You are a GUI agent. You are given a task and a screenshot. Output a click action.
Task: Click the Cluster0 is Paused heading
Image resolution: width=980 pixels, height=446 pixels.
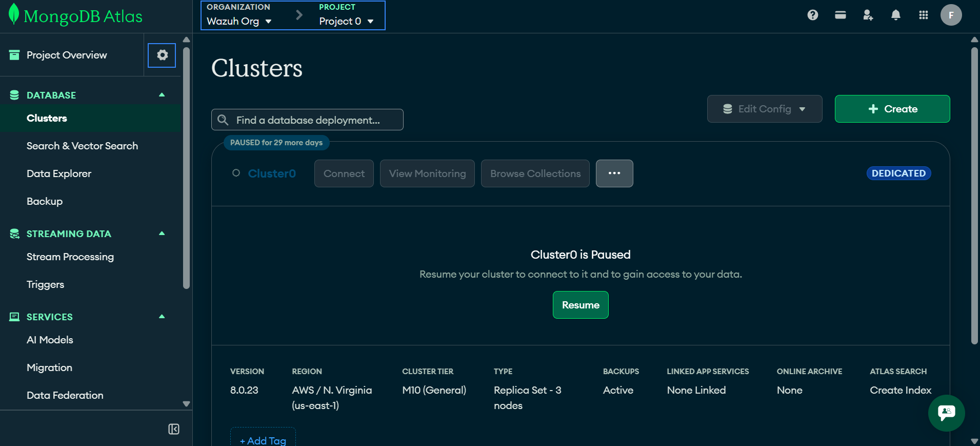click(581, 255)
